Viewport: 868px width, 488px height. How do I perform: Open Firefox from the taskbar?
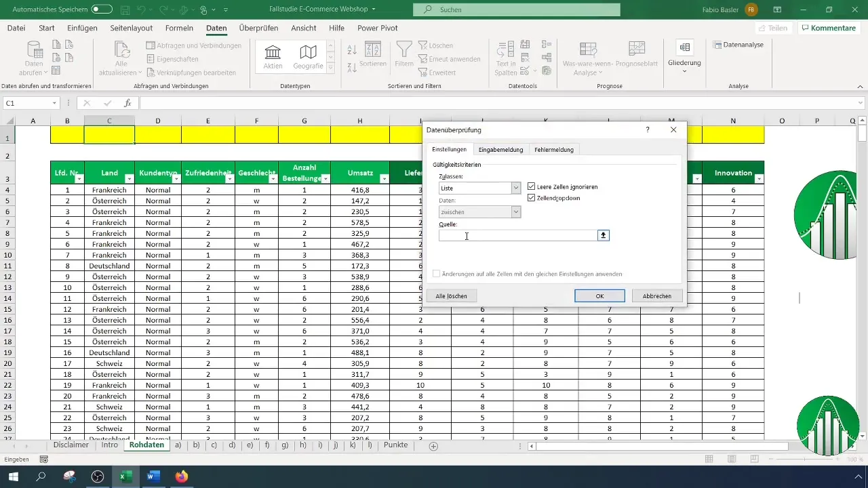point(181,476)
